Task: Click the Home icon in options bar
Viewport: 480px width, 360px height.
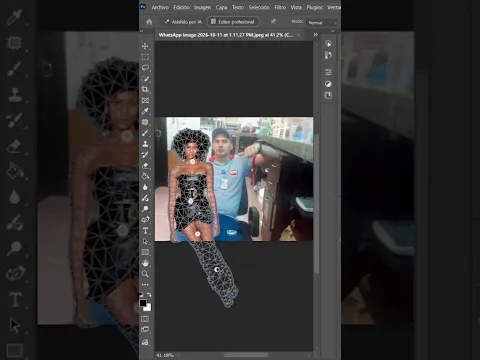Action: click(x=149, y=22)
